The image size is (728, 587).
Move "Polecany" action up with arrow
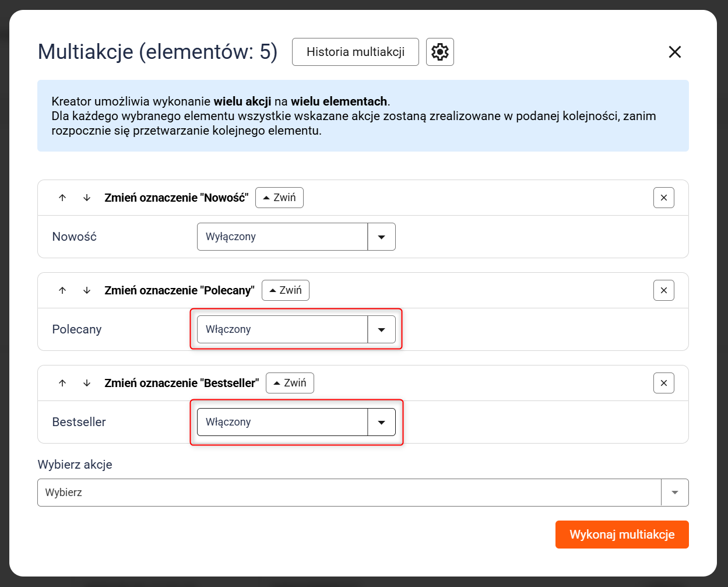pyautogui.click(x=62, y=290)
